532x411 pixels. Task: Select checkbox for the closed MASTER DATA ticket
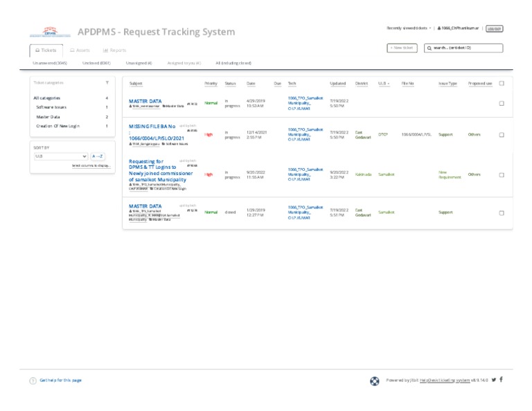tap(502, 212)
